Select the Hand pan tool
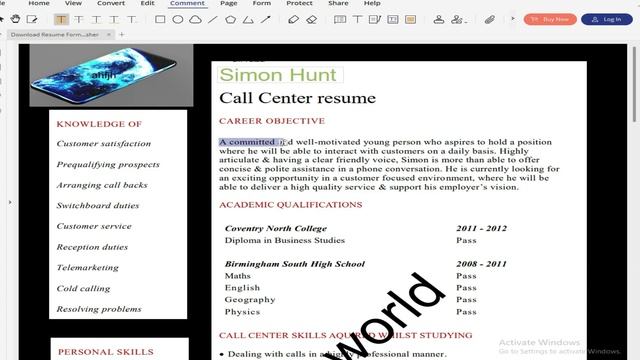The height and width of the screenshot is (360, 640). 16,19
